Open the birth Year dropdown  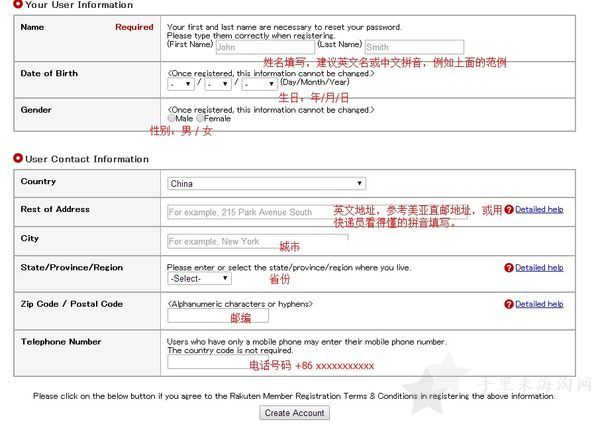click(x=259, y=84)
